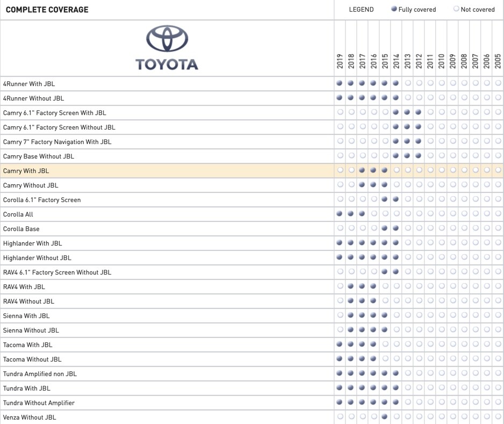Toggle 2005 empty circle for Tundra With JBL

click(498, 388)
